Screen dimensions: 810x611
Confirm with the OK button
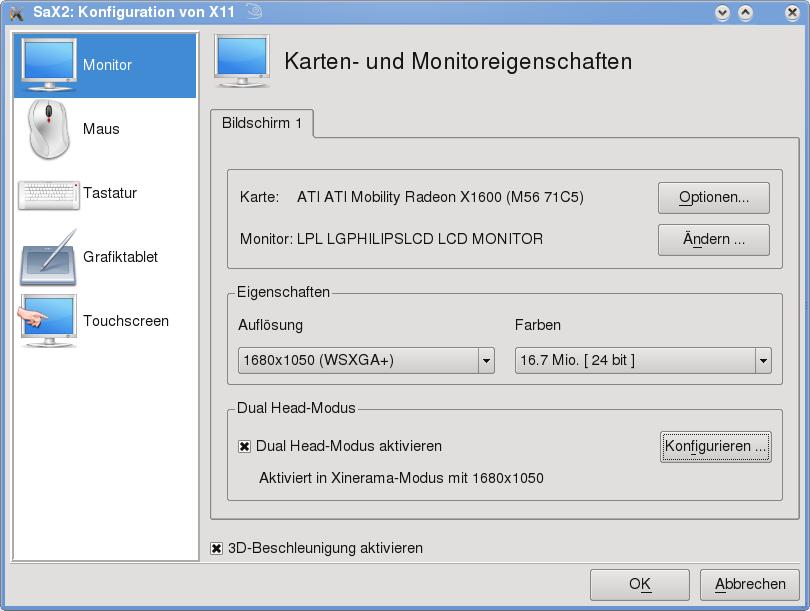click(640, 585)
